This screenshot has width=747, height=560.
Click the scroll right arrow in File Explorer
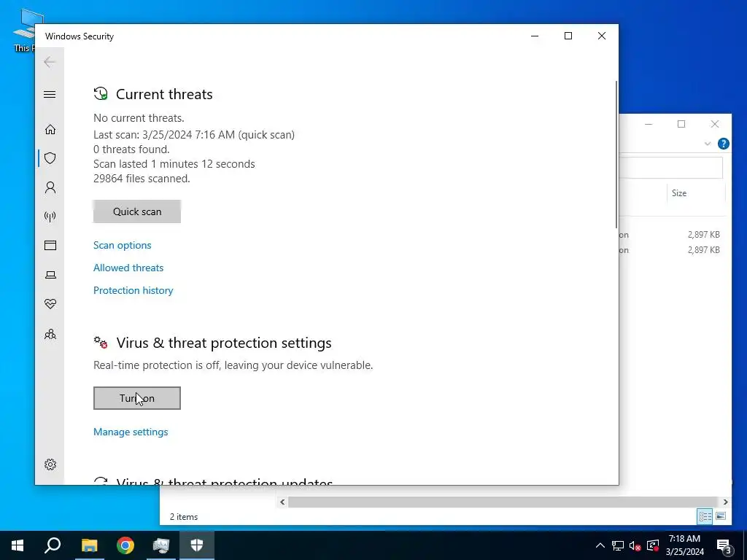pos(725,502)
